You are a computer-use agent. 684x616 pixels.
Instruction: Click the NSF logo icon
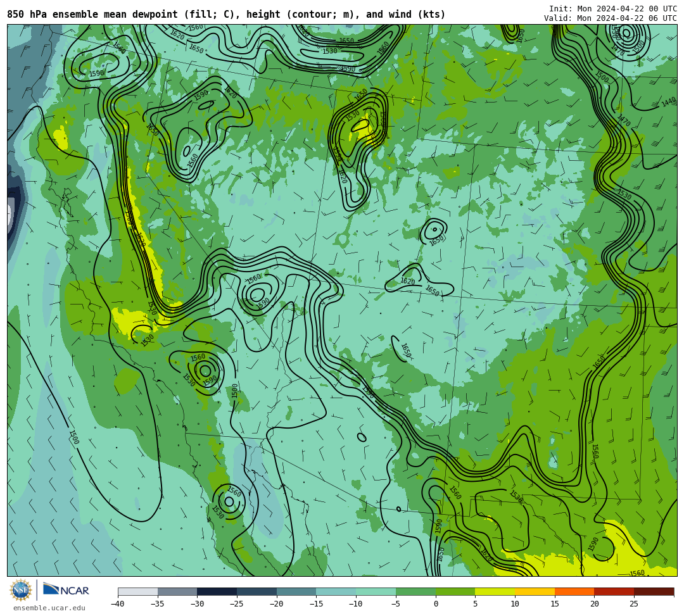pos(21,590)
